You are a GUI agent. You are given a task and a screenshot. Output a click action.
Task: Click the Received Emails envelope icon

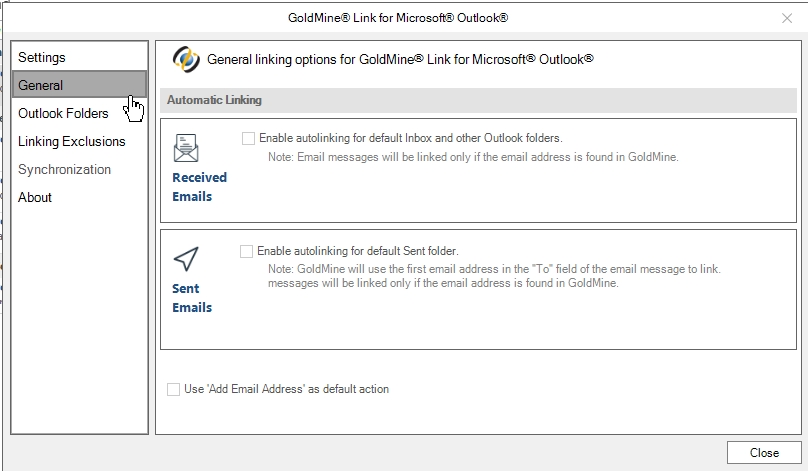point(186,148)
